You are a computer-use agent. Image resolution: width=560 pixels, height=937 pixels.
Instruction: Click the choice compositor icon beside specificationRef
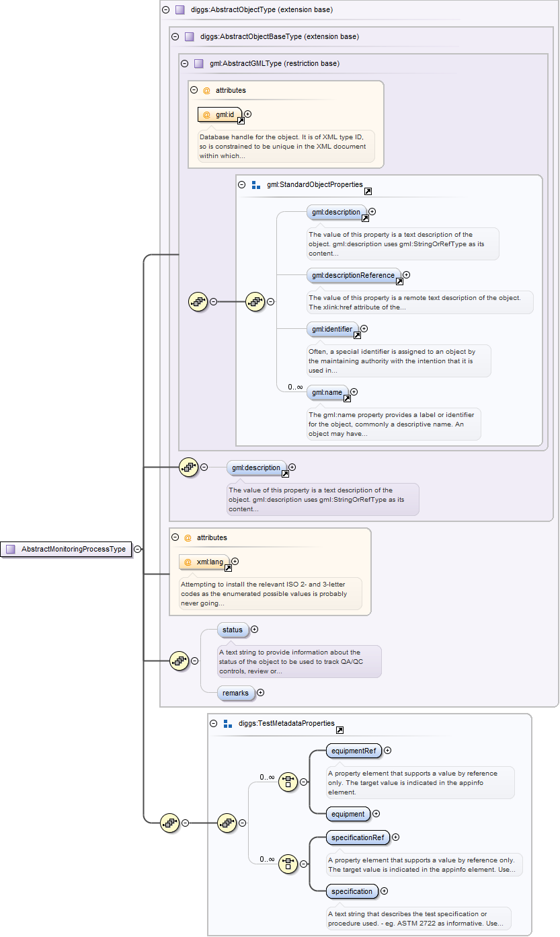tap(288, 864)
